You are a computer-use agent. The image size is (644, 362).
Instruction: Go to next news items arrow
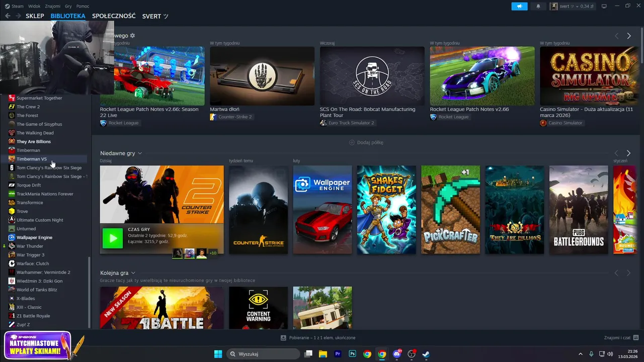[628, 36]
